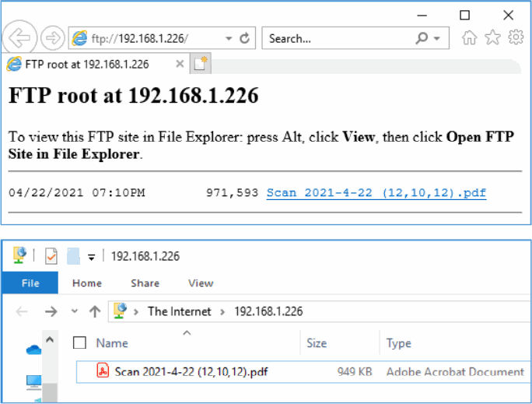
Task: Minimize the Internet Explorer window
Action: click(422, 16)
